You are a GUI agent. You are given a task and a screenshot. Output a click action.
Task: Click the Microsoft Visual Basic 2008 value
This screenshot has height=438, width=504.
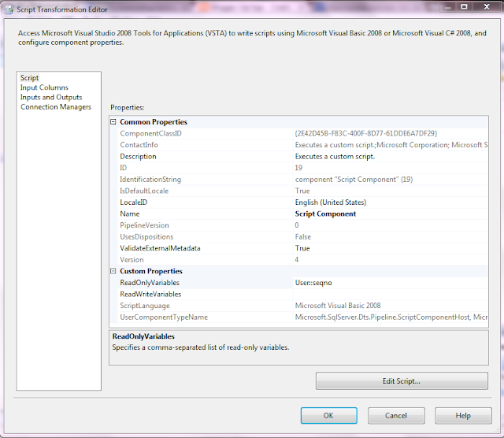point(338,306)
